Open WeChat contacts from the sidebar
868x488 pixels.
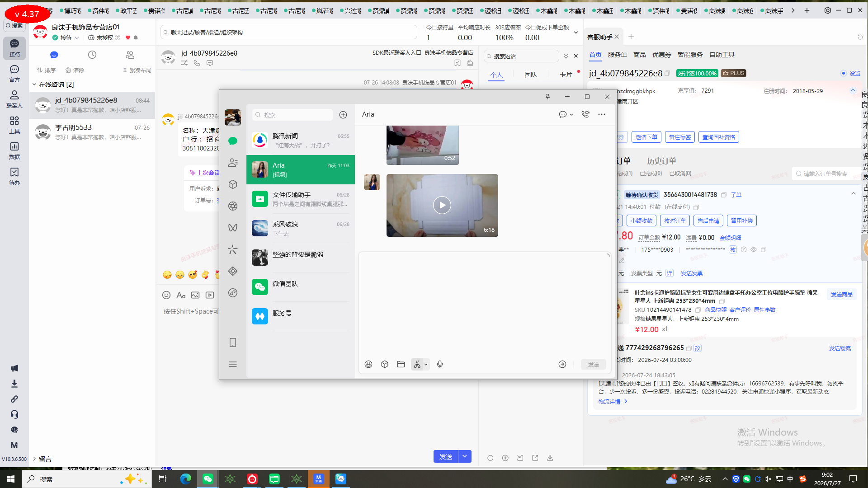tap(233, 163)
